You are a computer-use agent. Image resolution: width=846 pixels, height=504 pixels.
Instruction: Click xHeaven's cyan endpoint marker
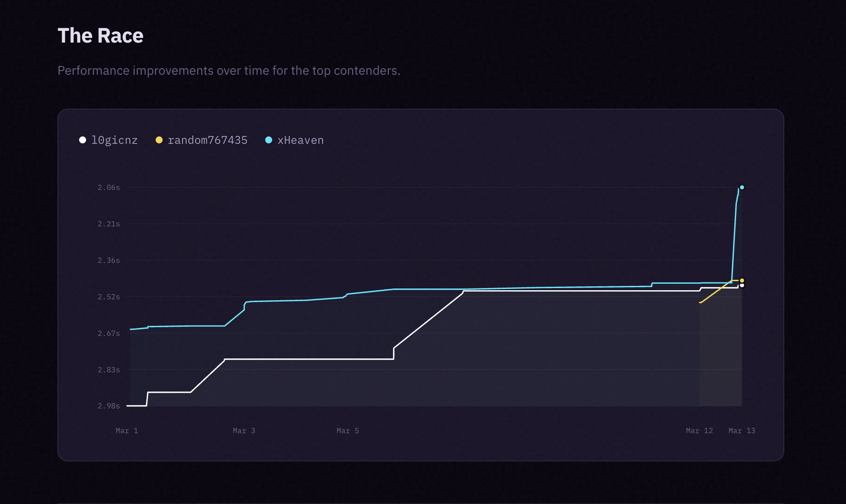point(742,187)
